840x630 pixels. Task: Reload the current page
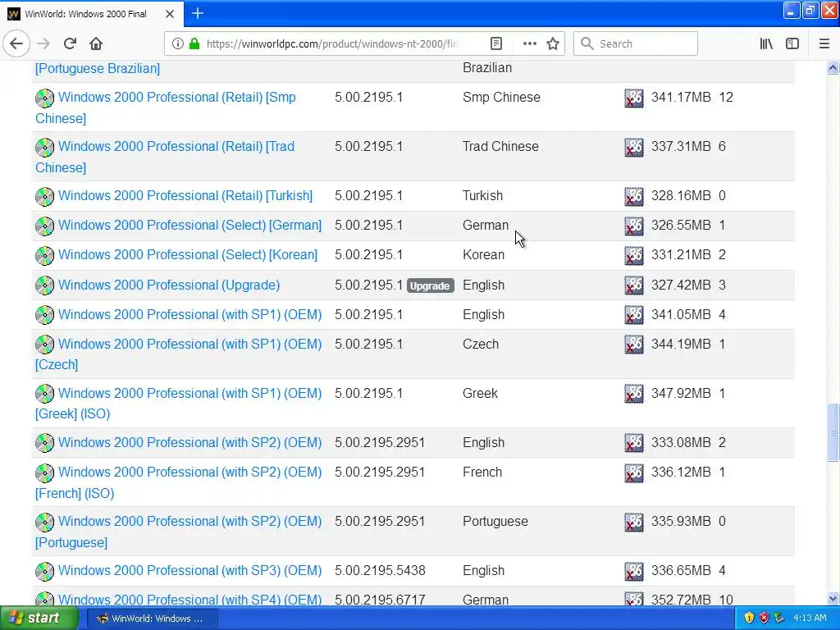click(x=70, y=43)
